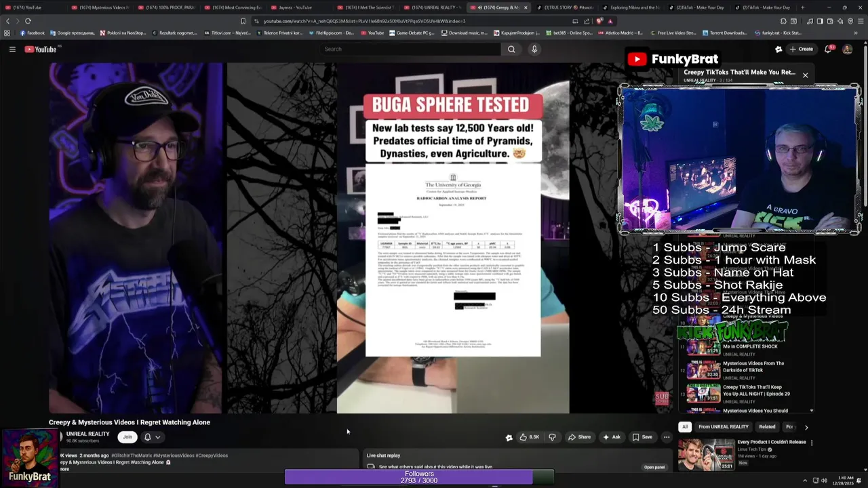868x488 pixels.
Task: Expand hidden system tray icons
Action: click(805, 481)
